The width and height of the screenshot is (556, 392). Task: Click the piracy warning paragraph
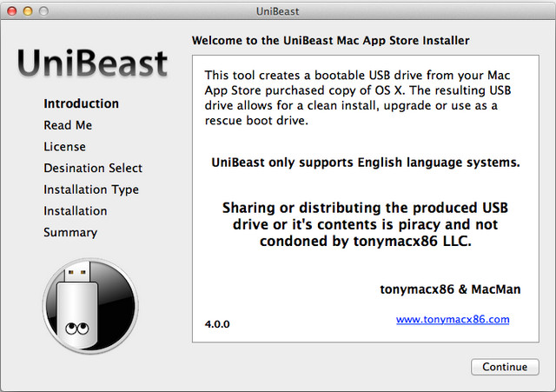click(x=365, y=225)
